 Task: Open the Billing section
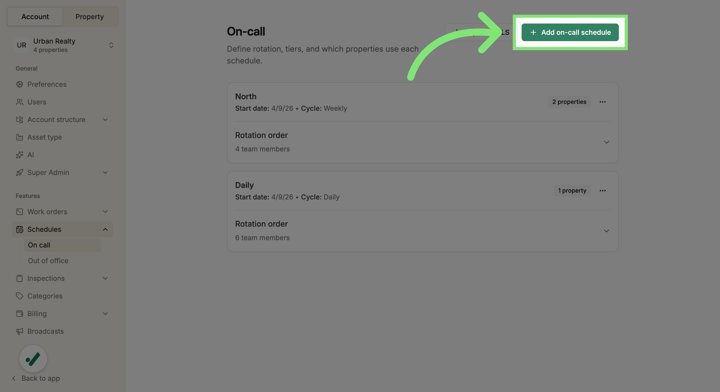click(62, 314)
